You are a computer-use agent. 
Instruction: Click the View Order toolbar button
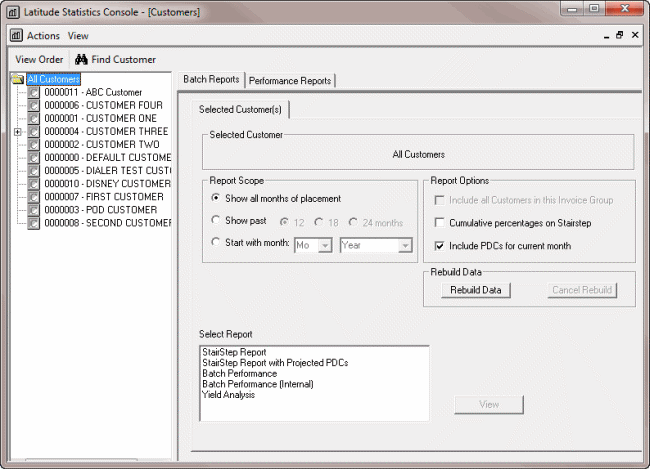pyautogui.click(x=39, y=60)
